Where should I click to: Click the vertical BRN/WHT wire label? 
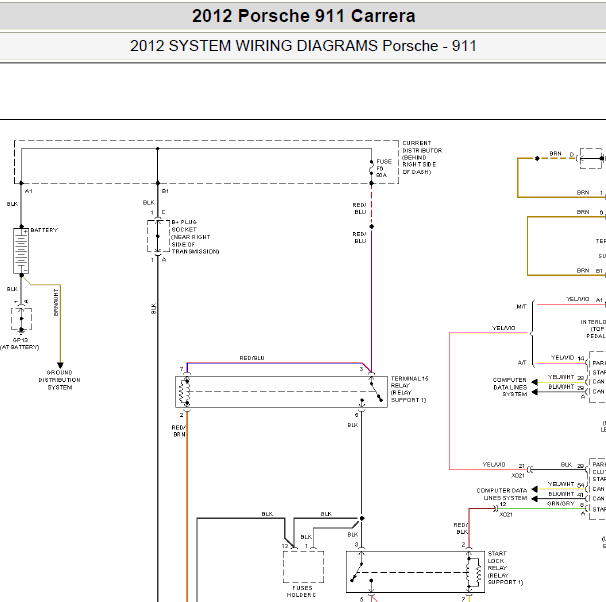coord(56,303)
